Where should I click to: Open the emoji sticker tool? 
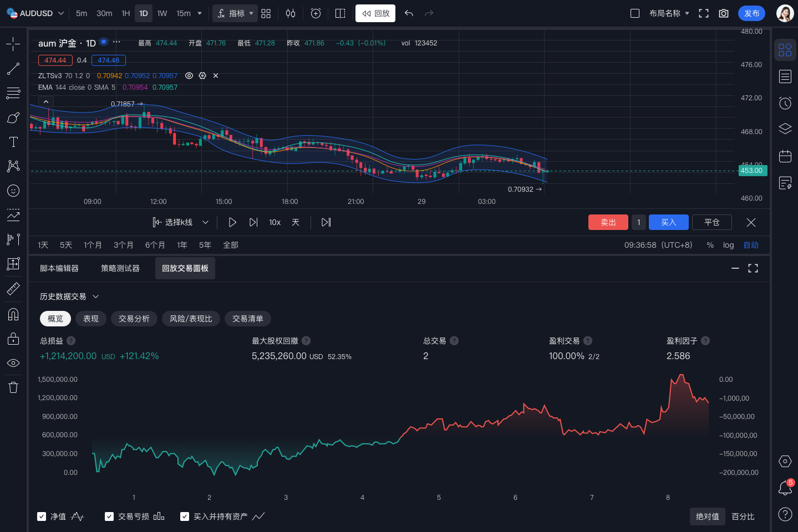(x=13, y=191)
